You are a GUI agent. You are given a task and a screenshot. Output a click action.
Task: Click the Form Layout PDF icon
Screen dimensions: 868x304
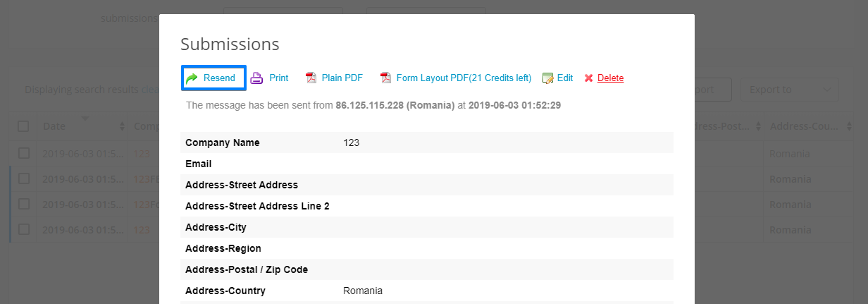[385, 78]
